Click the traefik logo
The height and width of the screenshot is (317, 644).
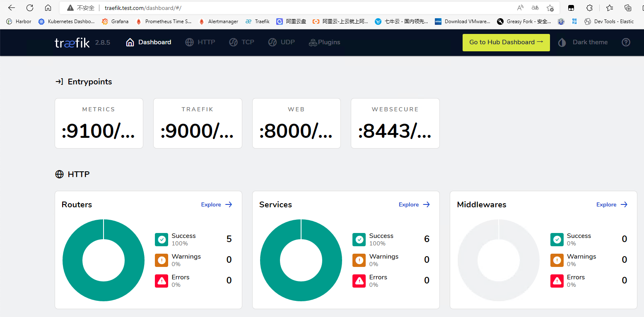[72, 42]
